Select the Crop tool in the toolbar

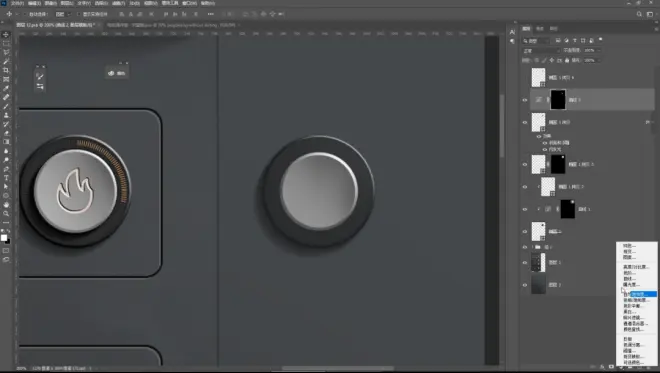coord(6,70)
